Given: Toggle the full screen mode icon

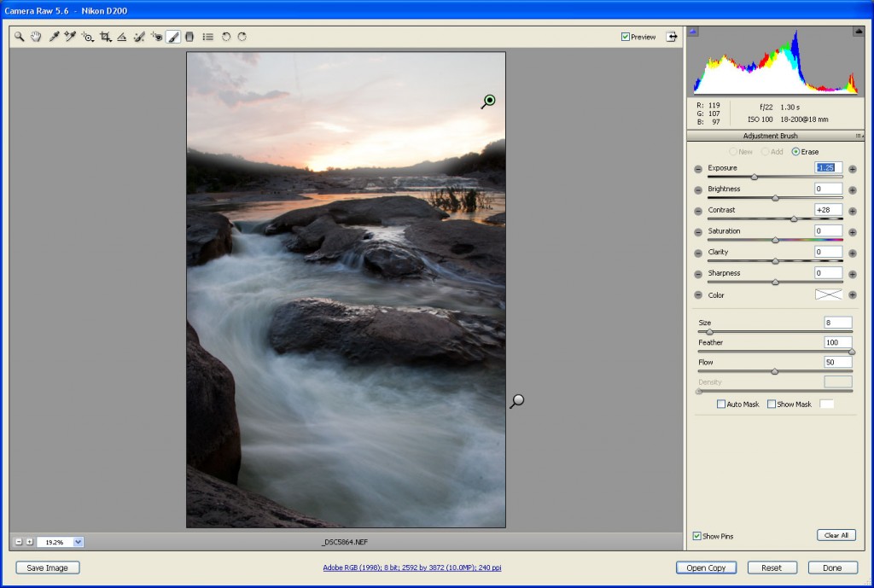Looking at the screenshot, I should (x=672, y=37).
